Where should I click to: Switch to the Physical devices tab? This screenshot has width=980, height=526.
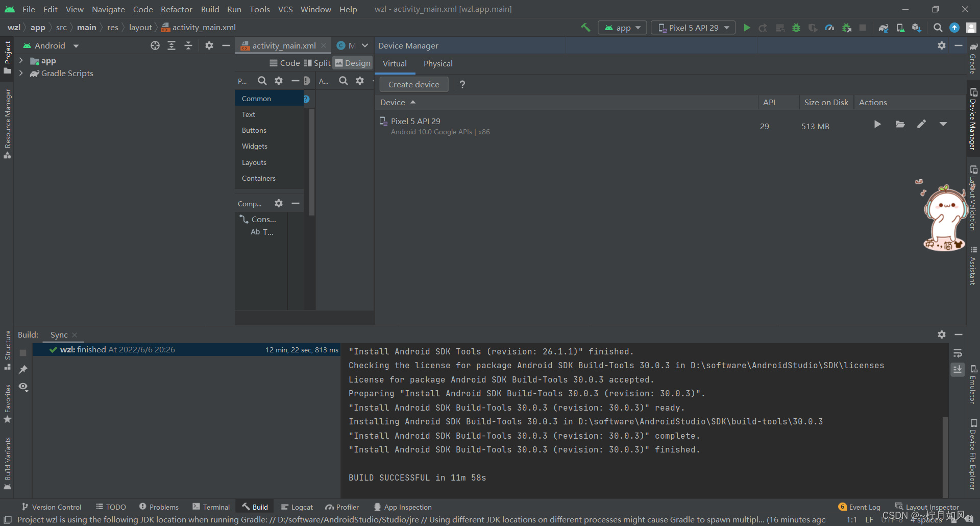[438, 63]
